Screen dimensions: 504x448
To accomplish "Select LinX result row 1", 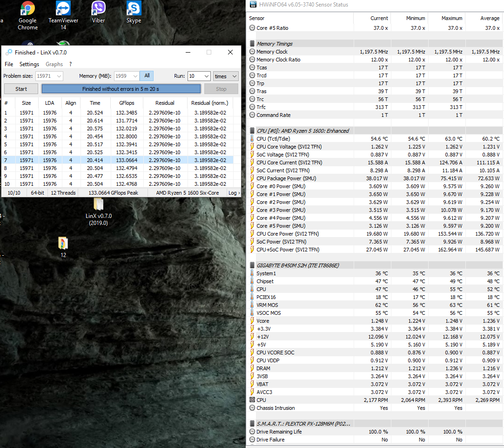I will 118,113.
